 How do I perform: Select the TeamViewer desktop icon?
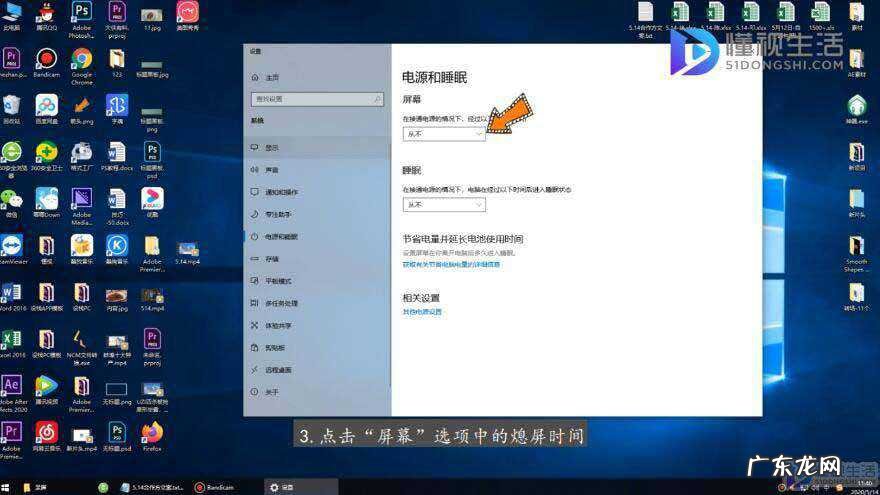click(12, 250)
